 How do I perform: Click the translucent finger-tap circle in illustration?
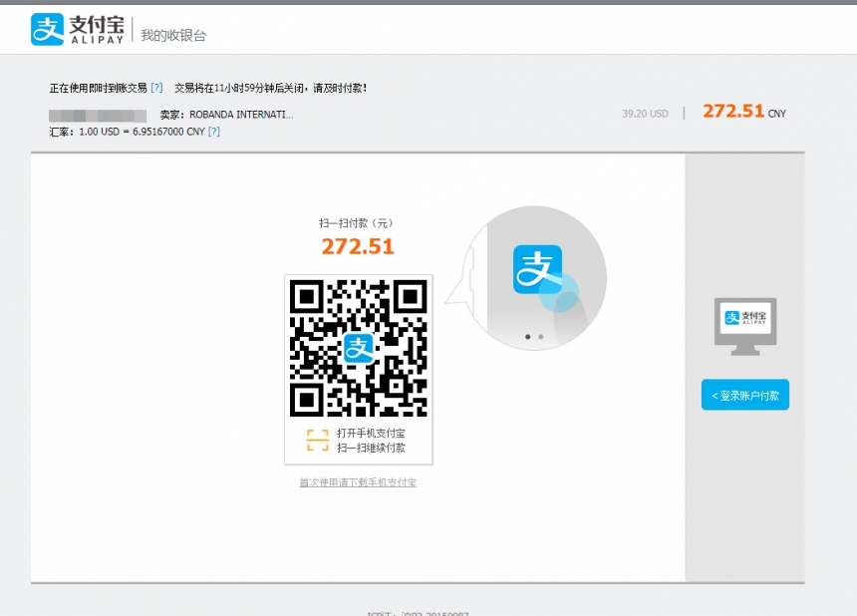pyautogui.click(x=558, y=293)
